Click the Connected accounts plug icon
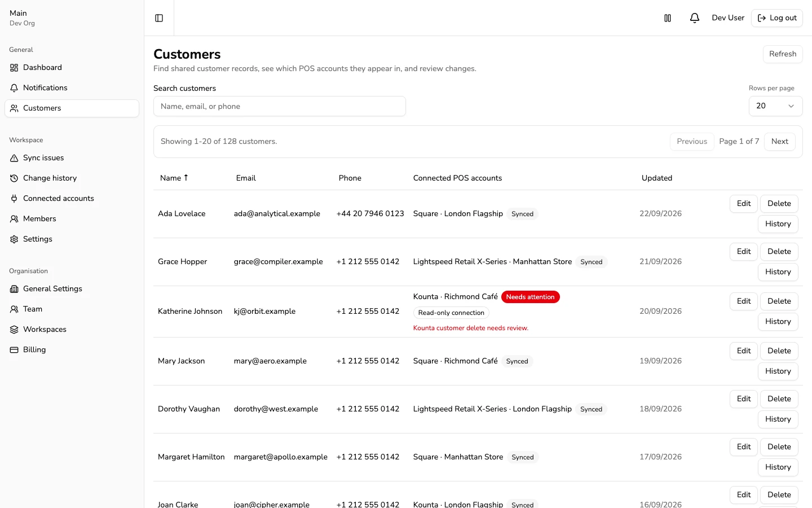The image size is (812, 508). pos(14,199)
